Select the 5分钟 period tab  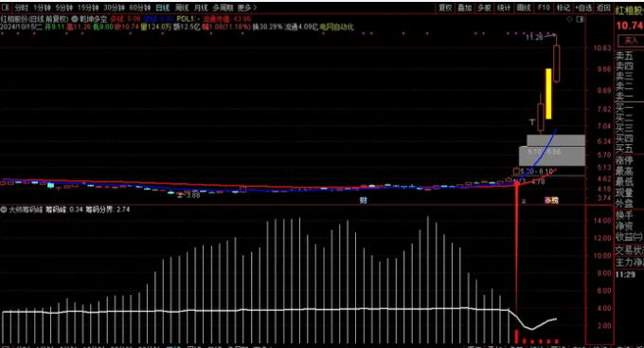point(64,8)
